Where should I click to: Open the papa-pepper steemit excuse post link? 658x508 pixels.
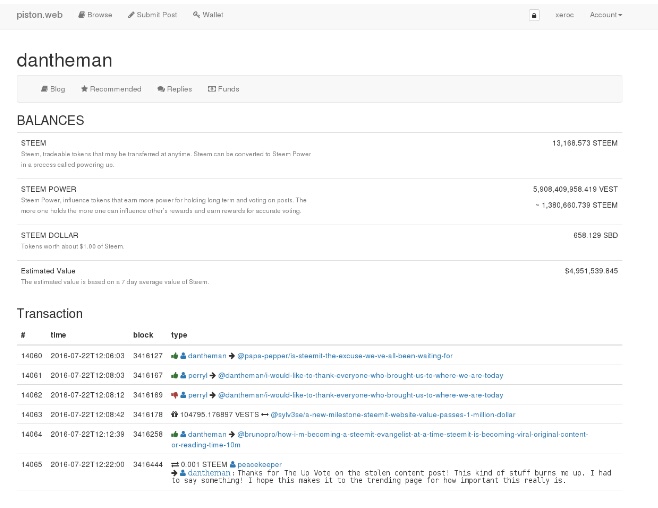point(345,356)
